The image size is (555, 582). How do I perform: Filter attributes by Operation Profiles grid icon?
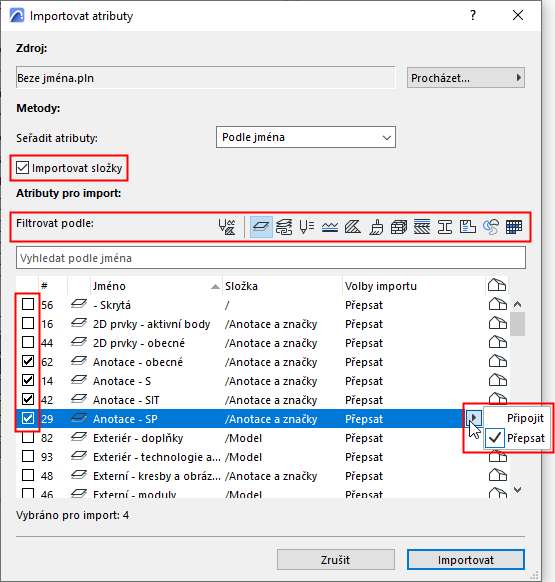point(514,227)
